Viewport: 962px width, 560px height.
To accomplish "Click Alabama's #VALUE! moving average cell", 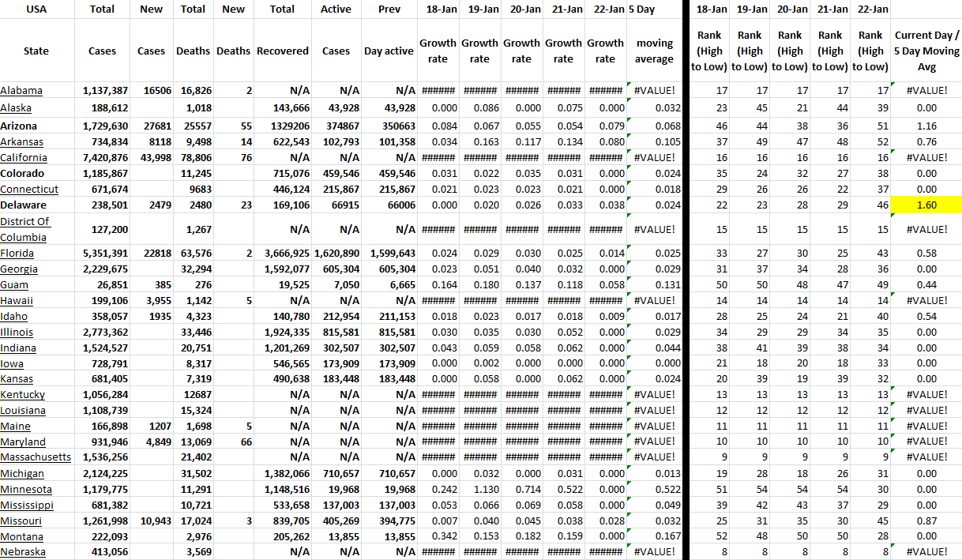I will (x=655, y=91).
